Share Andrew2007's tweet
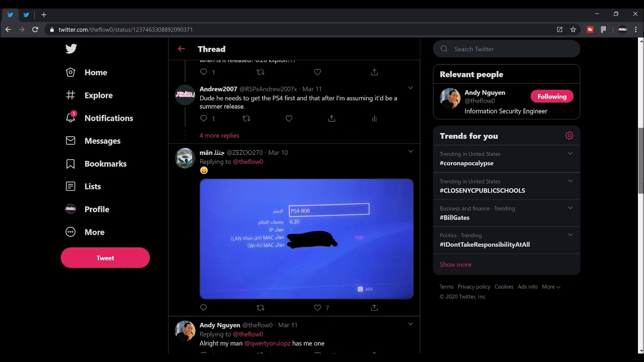 click(332, 119)
